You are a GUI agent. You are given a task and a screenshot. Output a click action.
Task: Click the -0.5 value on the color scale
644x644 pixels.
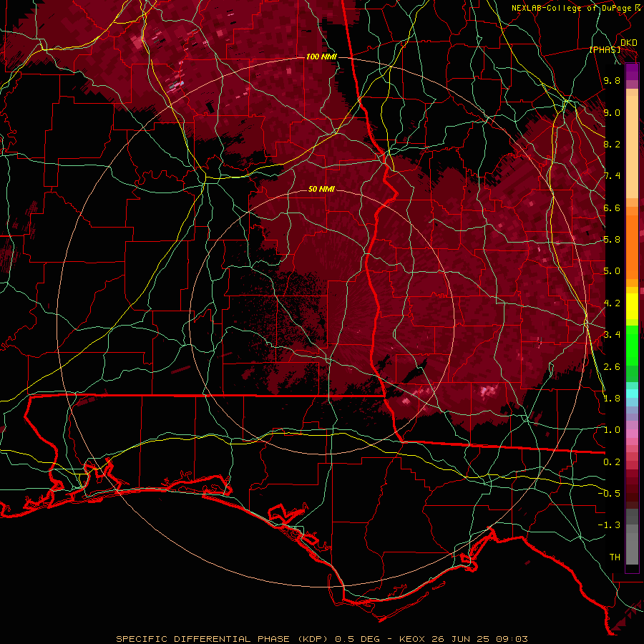click(x=609, y=494)
